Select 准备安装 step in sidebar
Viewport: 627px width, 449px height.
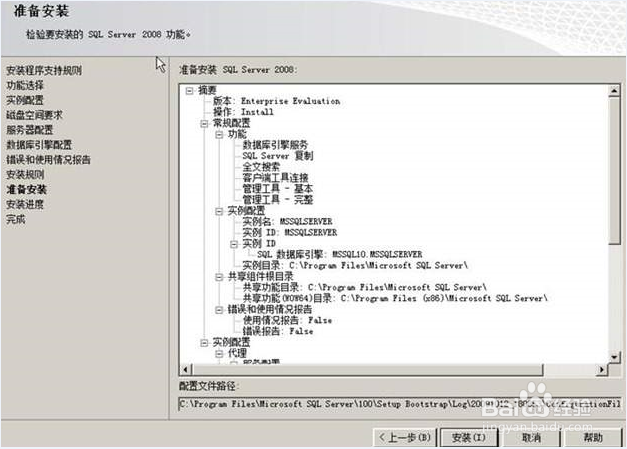26,190
